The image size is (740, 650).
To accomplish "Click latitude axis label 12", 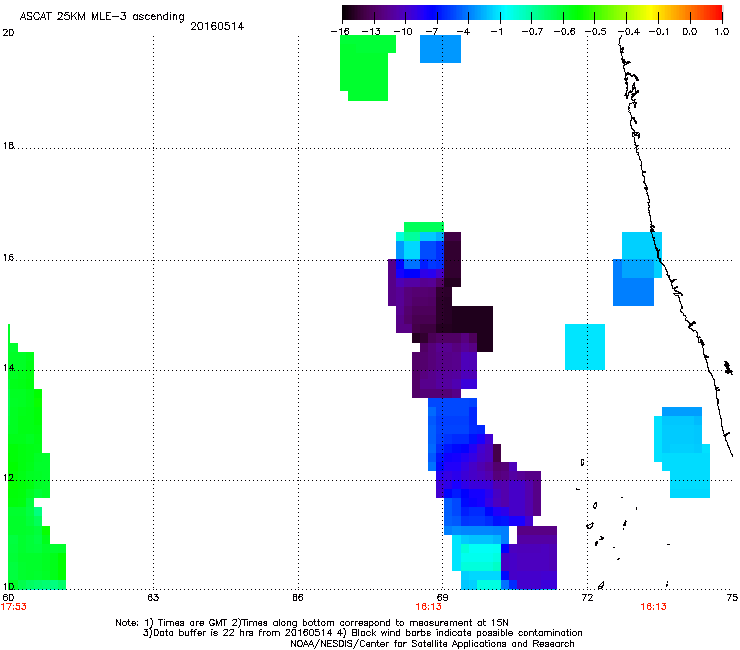I will click(8, 478).
